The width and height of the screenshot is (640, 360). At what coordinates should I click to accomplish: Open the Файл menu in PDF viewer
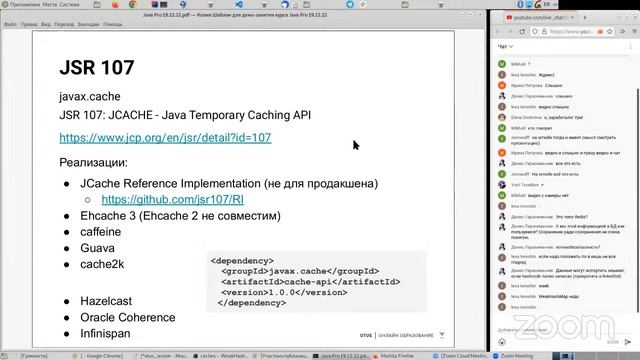[11, 24]
